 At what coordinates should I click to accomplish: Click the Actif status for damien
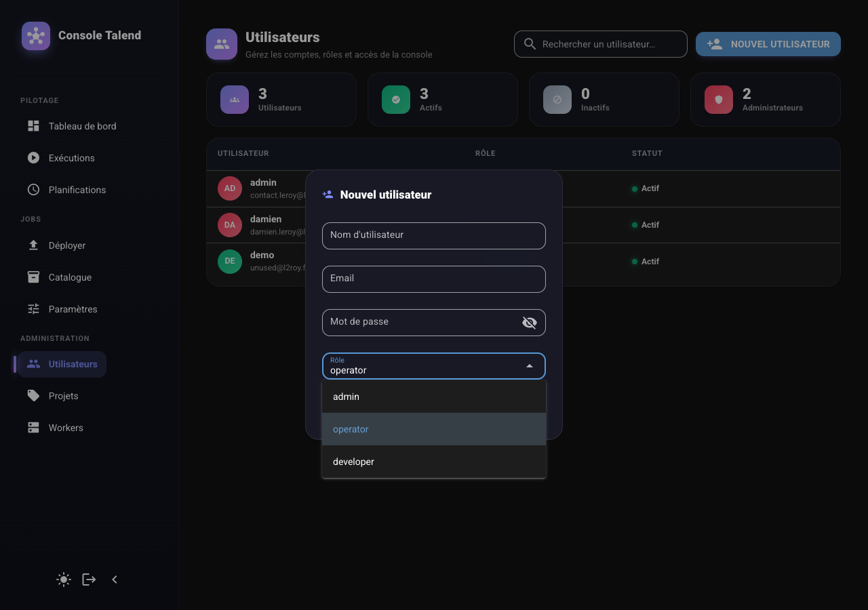pyautogui.click(x=646, y=225)
